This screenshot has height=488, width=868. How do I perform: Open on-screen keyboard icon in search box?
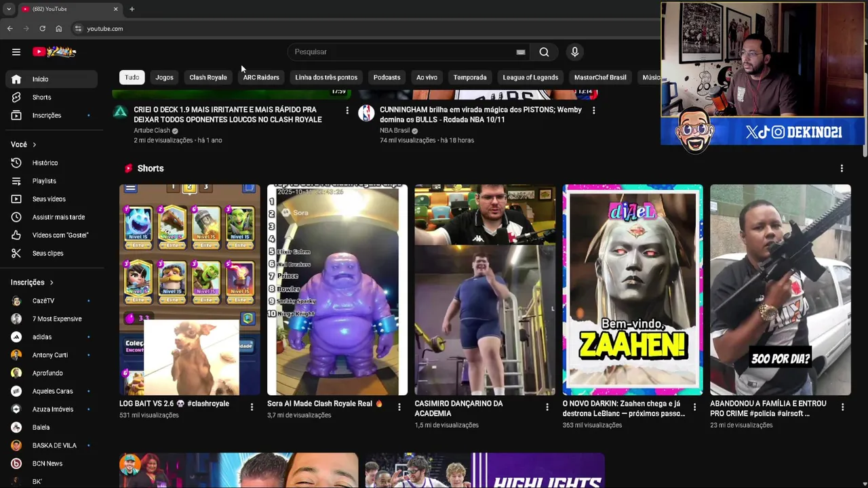[x=520, y=52]
